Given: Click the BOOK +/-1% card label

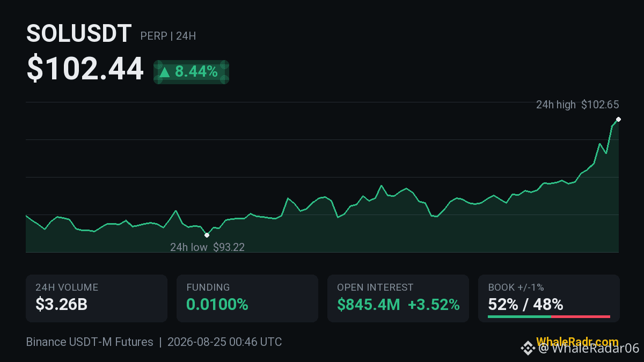Looking at the screenshot, I should (516, 287).
